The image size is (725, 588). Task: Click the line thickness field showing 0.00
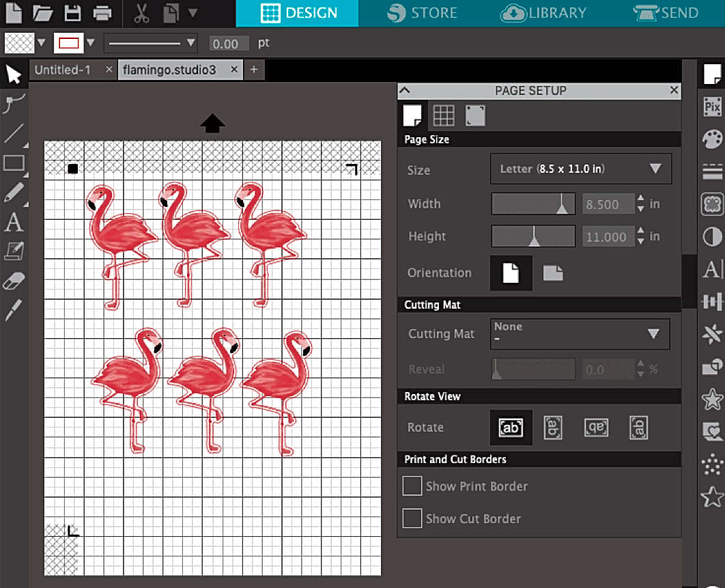pos(229,44)
